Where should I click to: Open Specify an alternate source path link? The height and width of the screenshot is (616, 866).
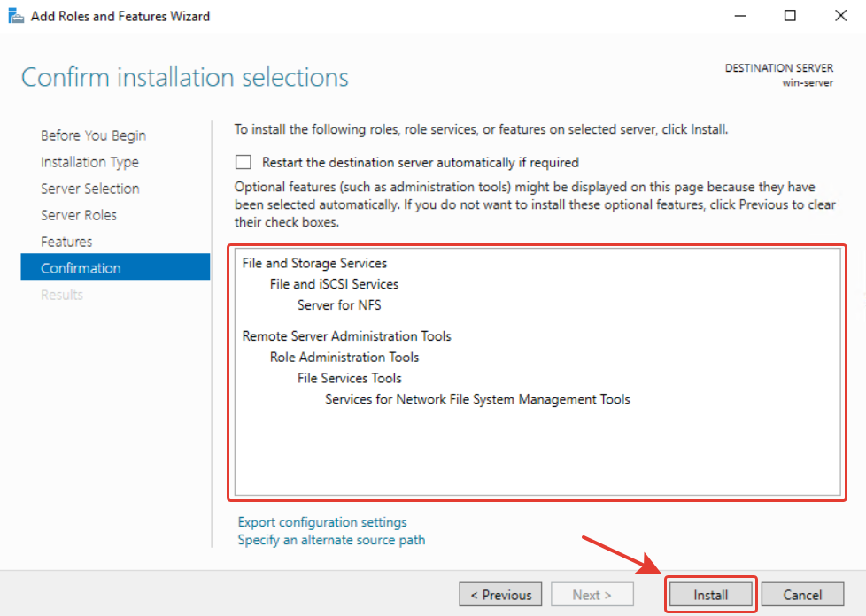(331, 540)
